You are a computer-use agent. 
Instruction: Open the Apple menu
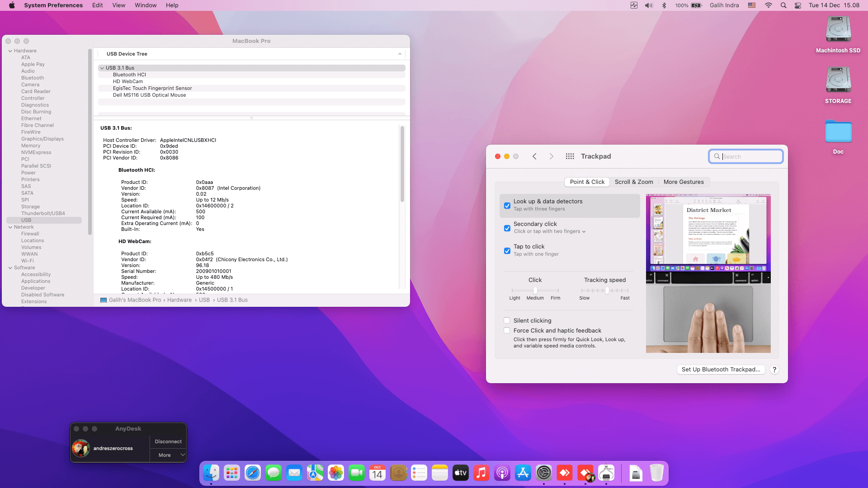(12, 5)
